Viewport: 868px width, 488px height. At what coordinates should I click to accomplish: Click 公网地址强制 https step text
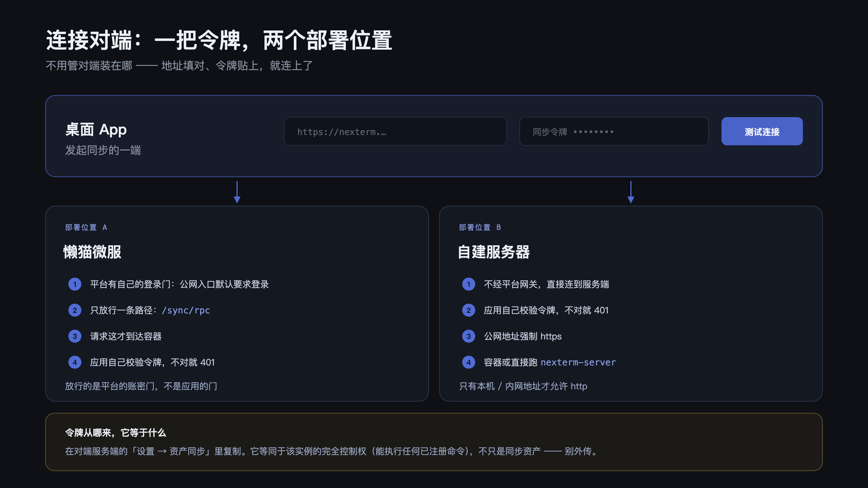523,336
